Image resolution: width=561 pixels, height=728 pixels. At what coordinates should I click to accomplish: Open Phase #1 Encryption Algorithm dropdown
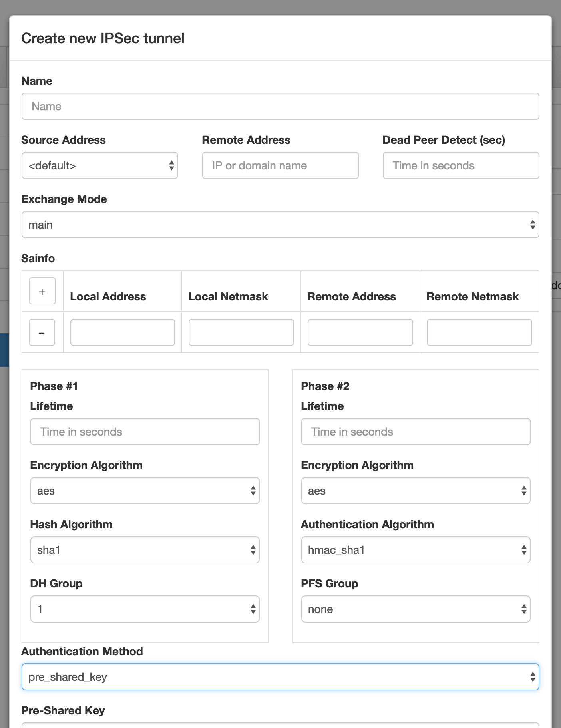(x=145, y=491)
